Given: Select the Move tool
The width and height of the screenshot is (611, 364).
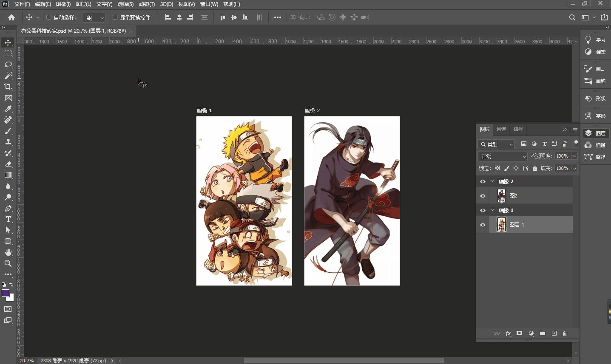Looking at the screenshot, I should 8,42.
